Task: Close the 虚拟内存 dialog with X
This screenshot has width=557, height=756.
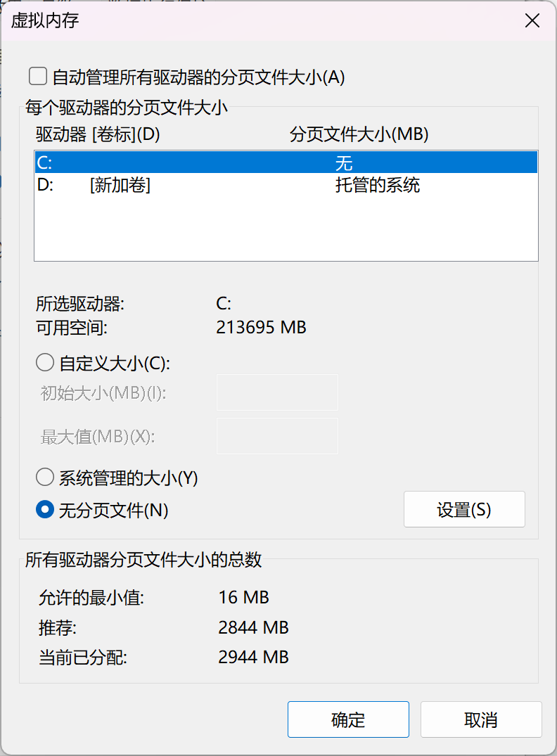Action: point(532,20)
